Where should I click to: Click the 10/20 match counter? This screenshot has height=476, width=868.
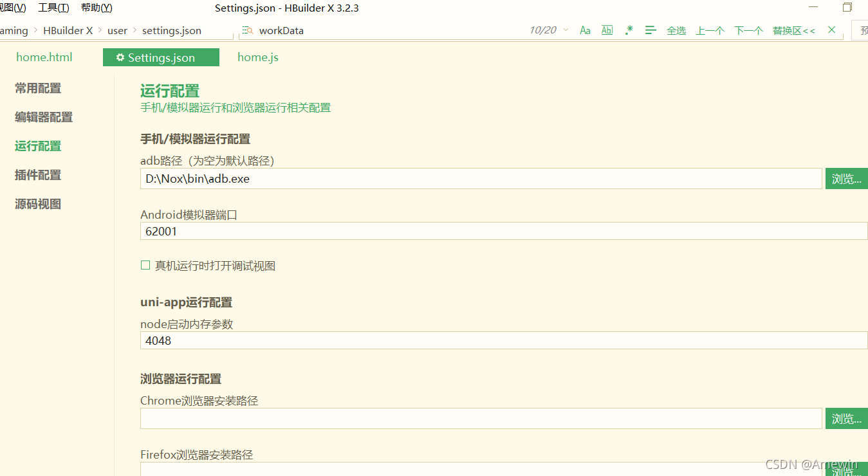click(542, 30)
